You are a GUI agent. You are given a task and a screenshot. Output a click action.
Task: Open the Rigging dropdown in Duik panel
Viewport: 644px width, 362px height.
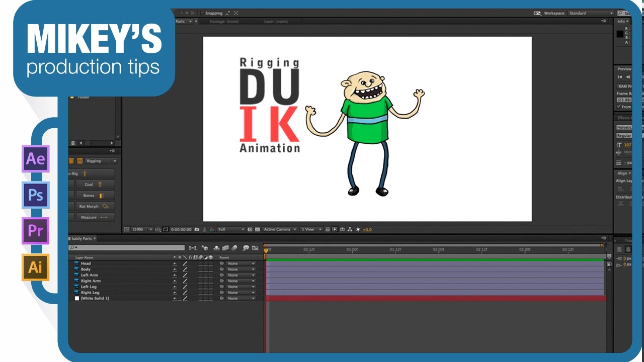101,161
